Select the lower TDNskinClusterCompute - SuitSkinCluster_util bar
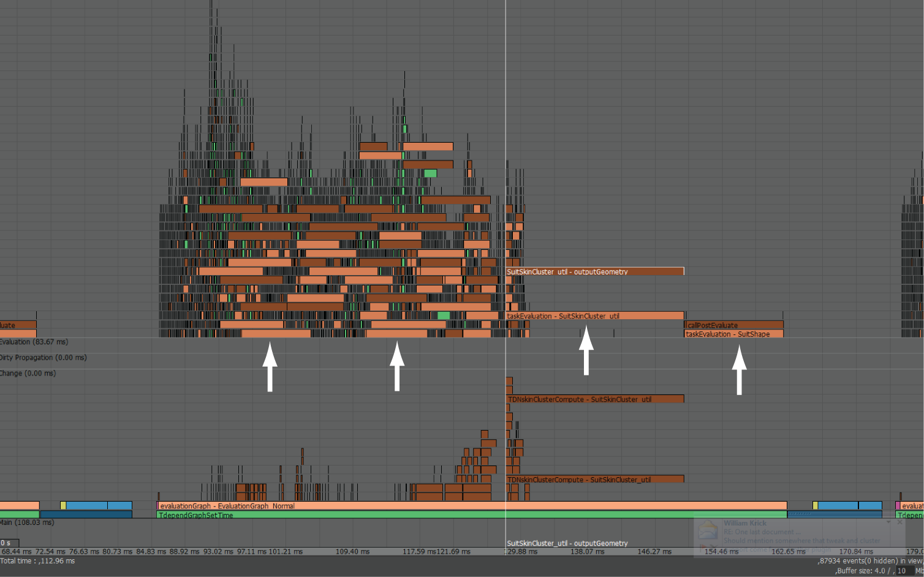Viewport: 924px width, 577px height. [x=595, y=480]
